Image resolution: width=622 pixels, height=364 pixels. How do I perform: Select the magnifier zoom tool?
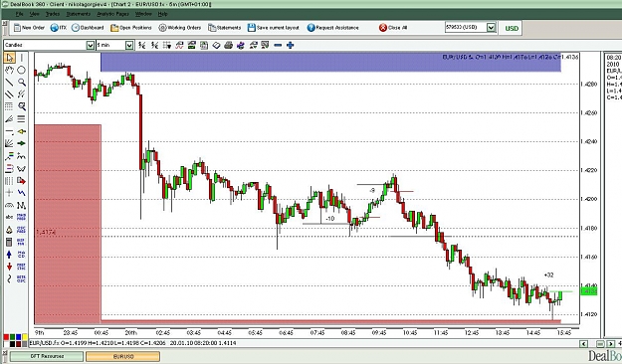coord(22,83)
